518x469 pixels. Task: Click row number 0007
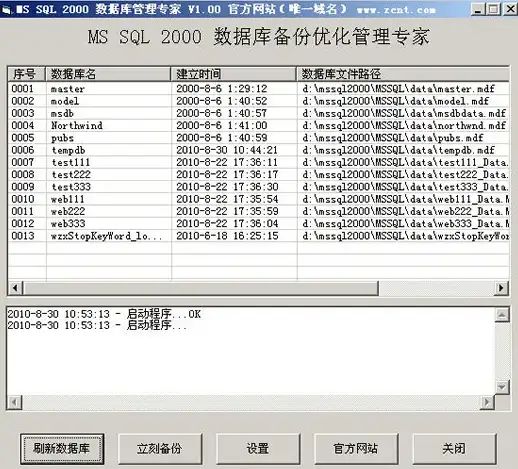click(23, 162)
